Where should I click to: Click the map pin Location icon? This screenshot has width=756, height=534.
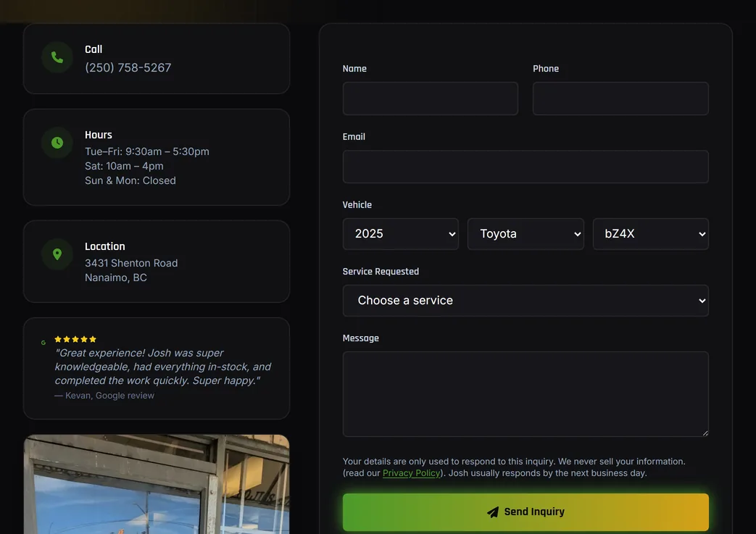57,254
